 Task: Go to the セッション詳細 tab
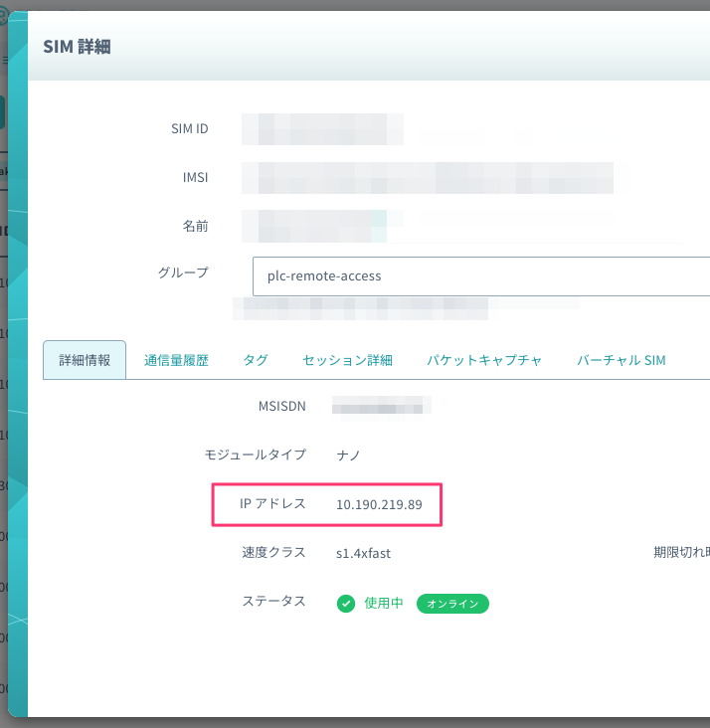click(347, 360)
